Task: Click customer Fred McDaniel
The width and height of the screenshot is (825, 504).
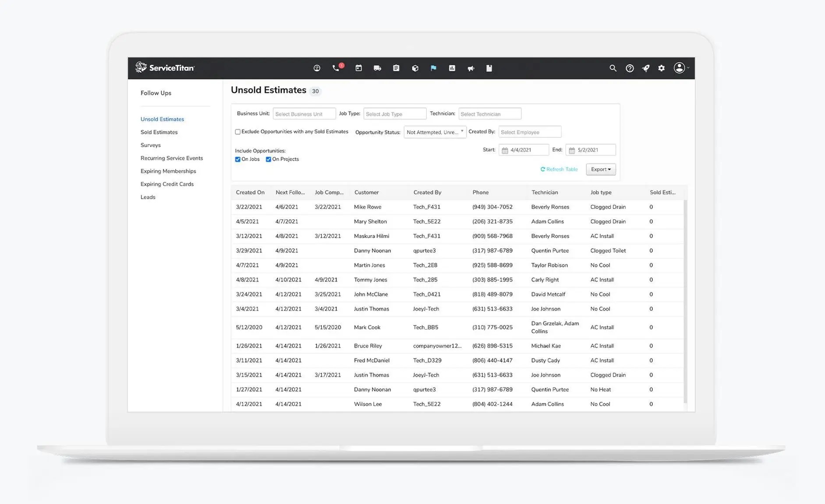Action: (372, 360)
